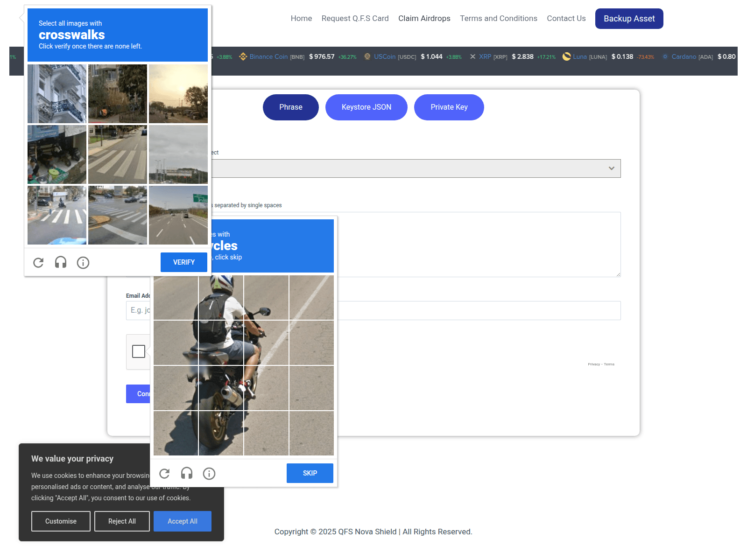
Task: Click the Cardano logo in ticker
Action: [665, 56]
